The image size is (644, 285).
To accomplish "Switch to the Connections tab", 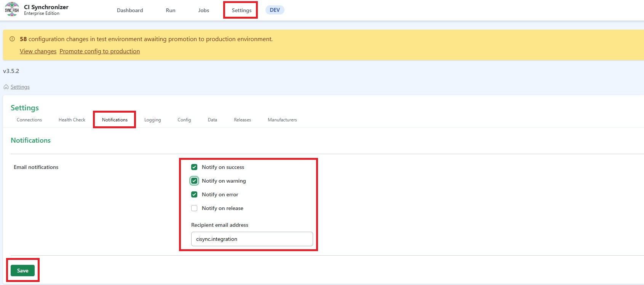I will [x=29, y=120].
